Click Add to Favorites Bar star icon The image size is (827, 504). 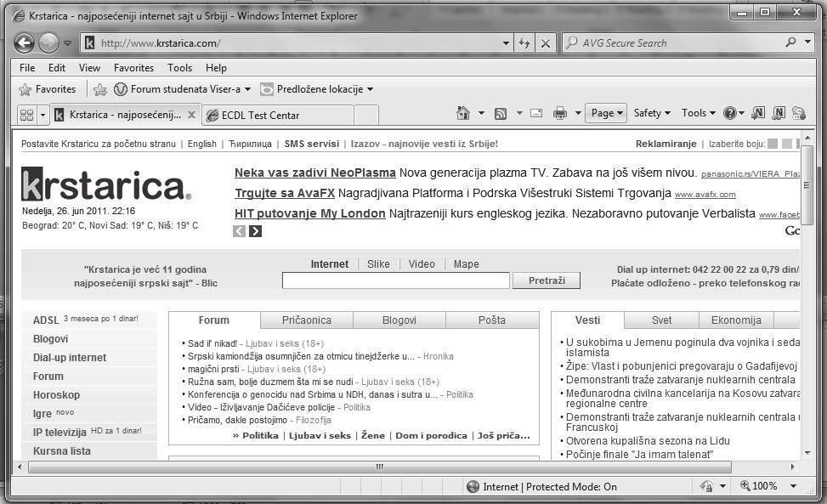99,89
